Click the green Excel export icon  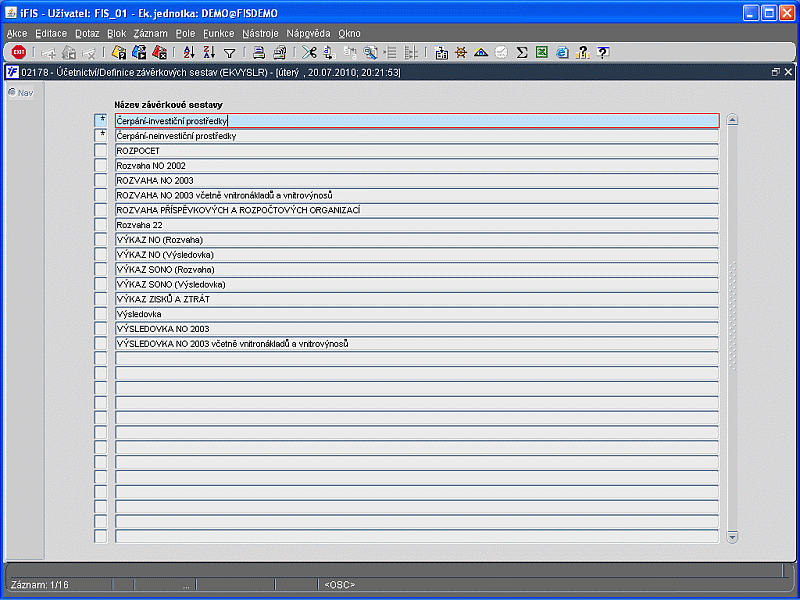tap(542, 52)
